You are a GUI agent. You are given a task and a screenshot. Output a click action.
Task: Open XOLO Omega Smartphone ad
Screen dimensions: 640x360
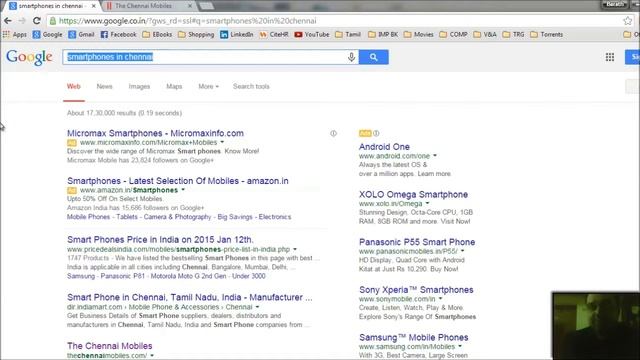pyautogui.click(x=413, y=194)
